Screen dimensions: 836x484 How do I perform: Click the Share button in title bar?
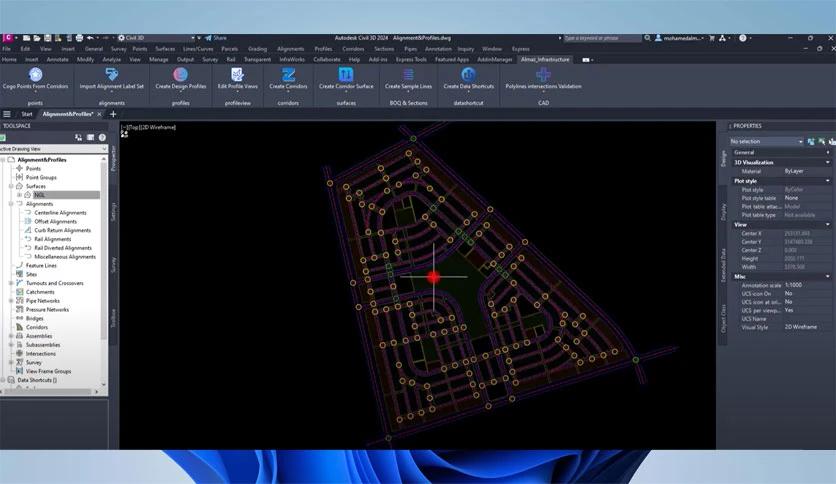216,38
